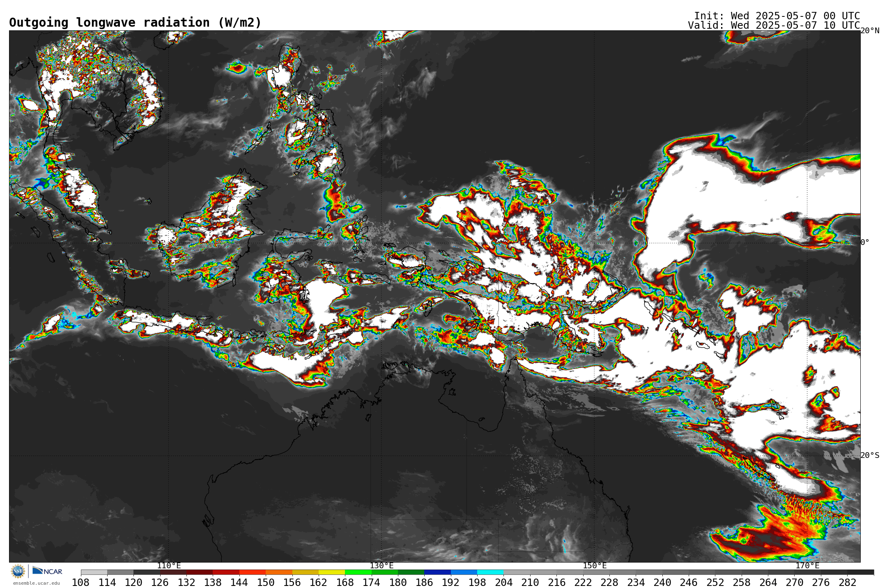Image resolution: width=887 pixels, height=588 pixels.
Task: Click the 264 colorbar tick value
Action: coord(768,583)
